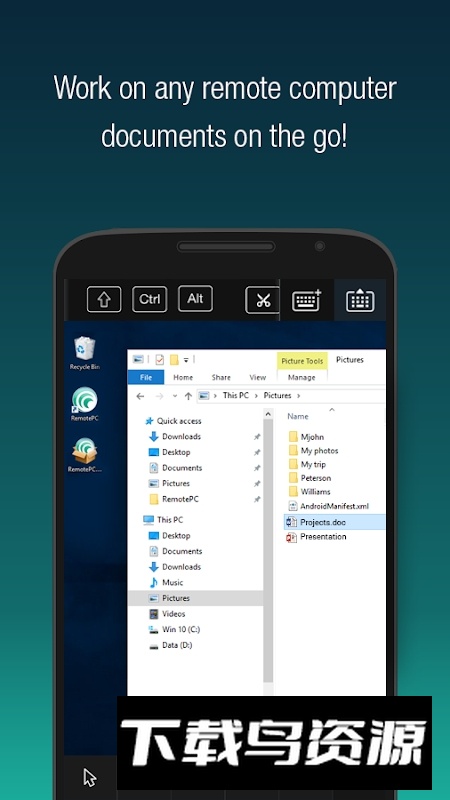Tap the mouse pointer mode icon
Screen dimensions: 450x800
pos(90,778)
